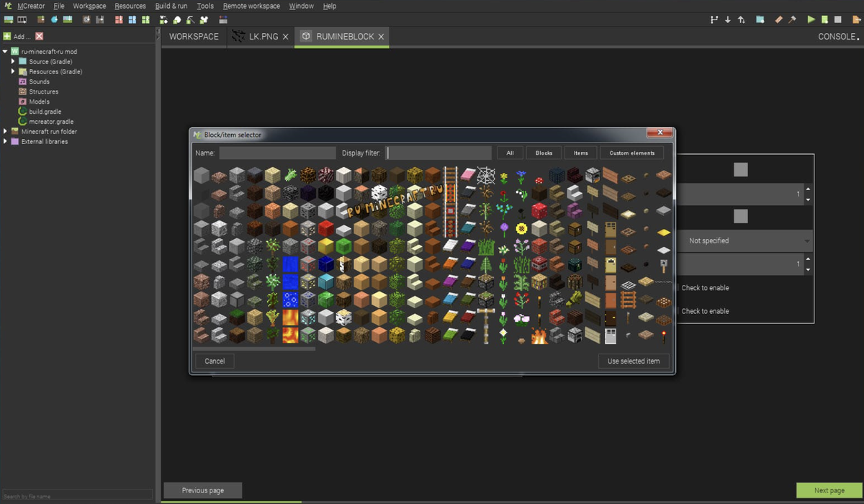Image resolution: width=864 pixels, height=504 pixels.
Task: Click the Display filter input field
Action: coord(439,153)
